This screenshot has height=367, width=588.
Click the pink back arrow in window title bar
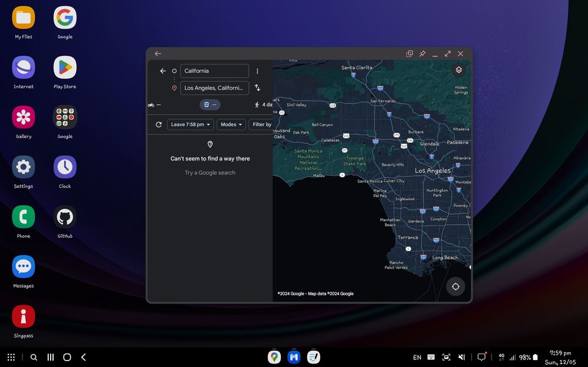[x=158, y=54]
